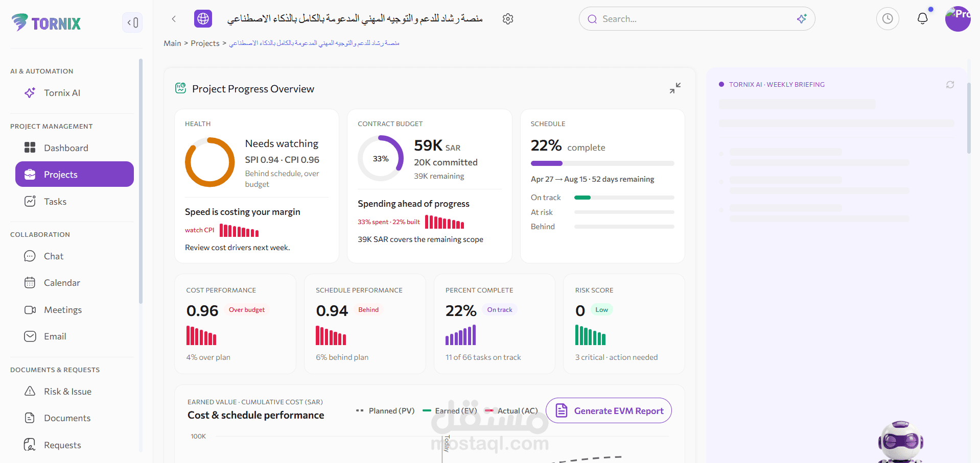Click 'watch CPI' red label
This screenshot has width=980, height=463.
pos(200,230)
